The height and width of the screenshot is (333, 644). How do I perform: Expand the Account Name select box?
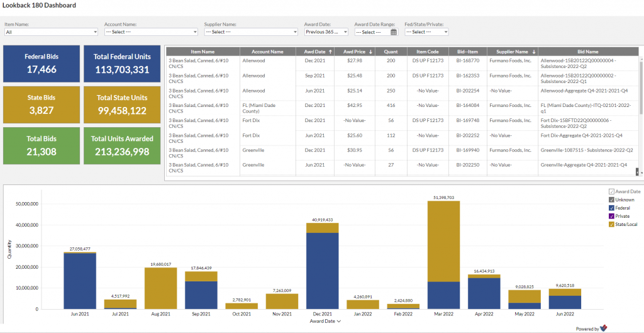(151, 31)
